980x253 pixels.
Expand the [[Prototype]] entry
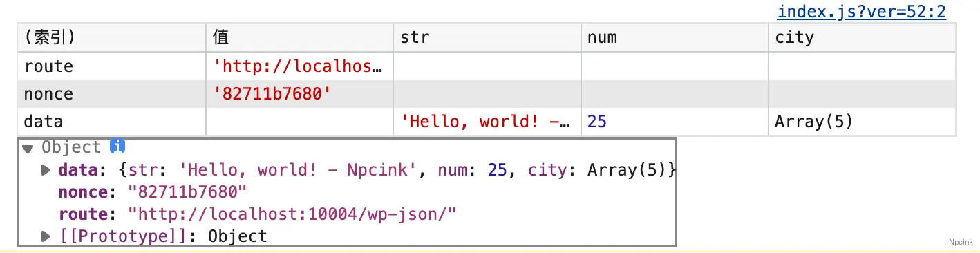(x=46, y=236)
